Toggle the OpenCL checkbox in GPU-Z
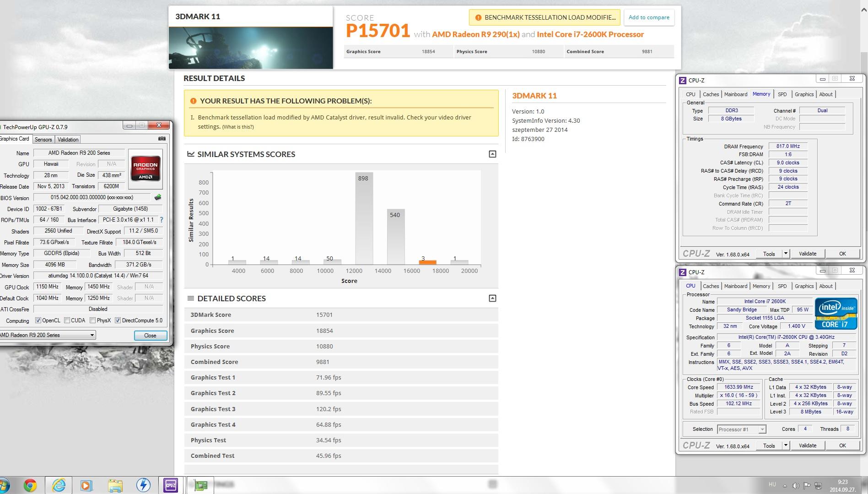The image size is (868, 494). point(38,320)
